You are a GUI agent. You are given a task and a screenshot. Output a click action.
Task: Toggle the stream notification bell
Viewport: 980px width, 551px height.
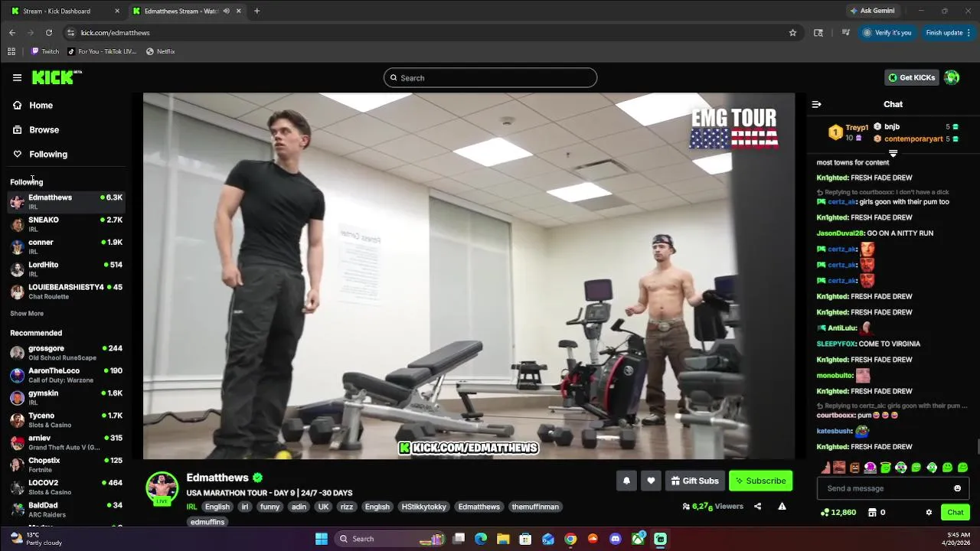click(626, 481)
